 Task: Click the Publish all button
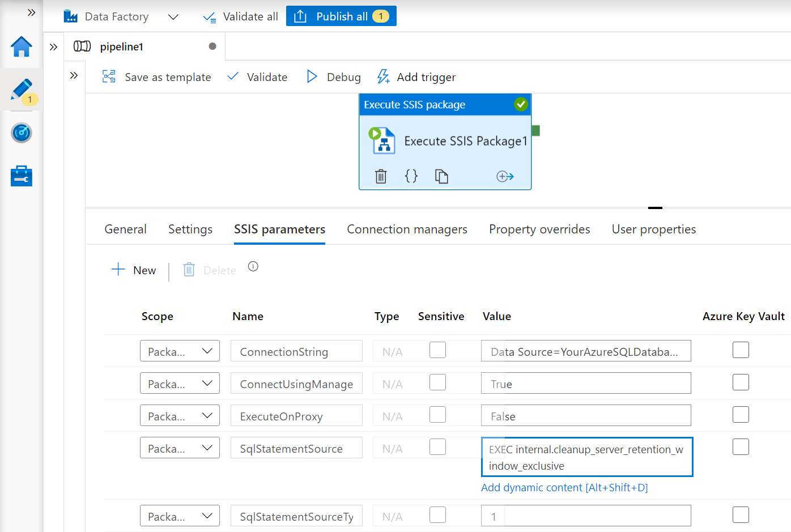pyautogui.click(x=341, y=16)
